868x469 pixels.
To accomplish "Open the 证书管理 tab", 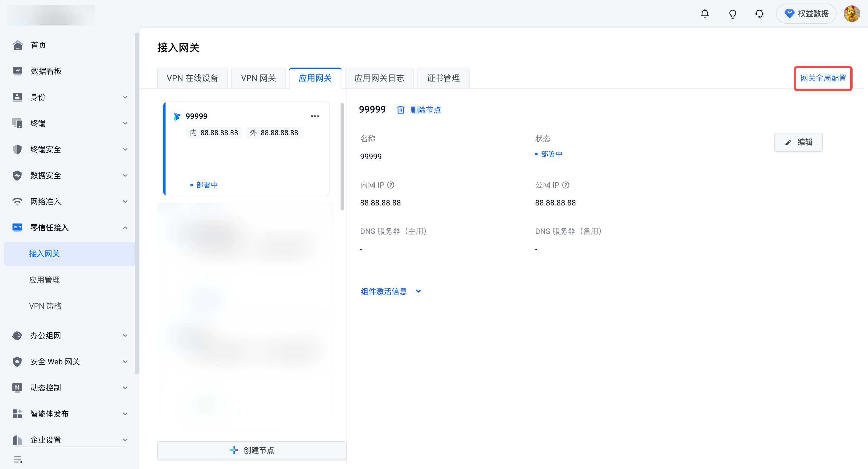I will click(x=443, y=78).
